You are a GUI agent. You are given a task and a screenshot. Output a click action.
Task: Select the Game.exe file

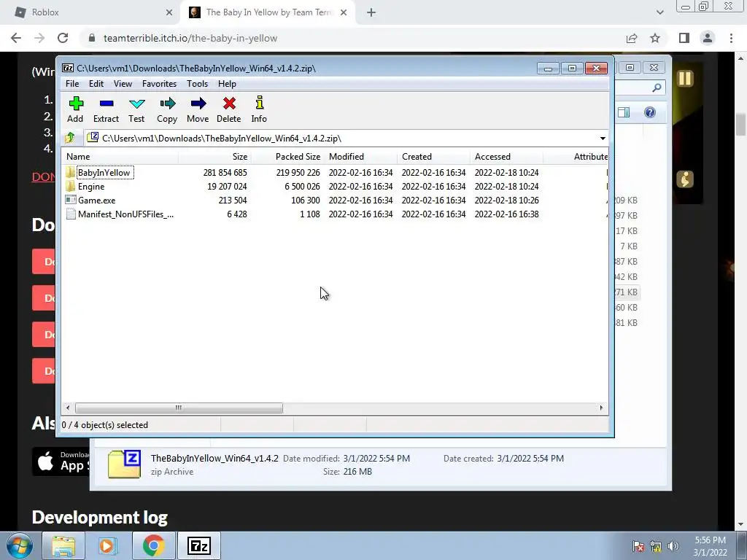(x=97, y=201)
